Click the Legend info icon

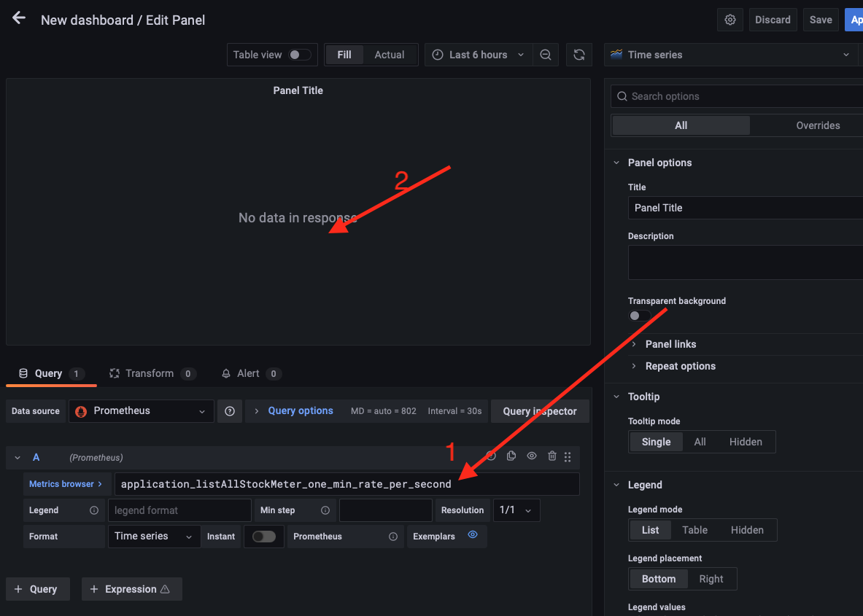pos(94,510)
